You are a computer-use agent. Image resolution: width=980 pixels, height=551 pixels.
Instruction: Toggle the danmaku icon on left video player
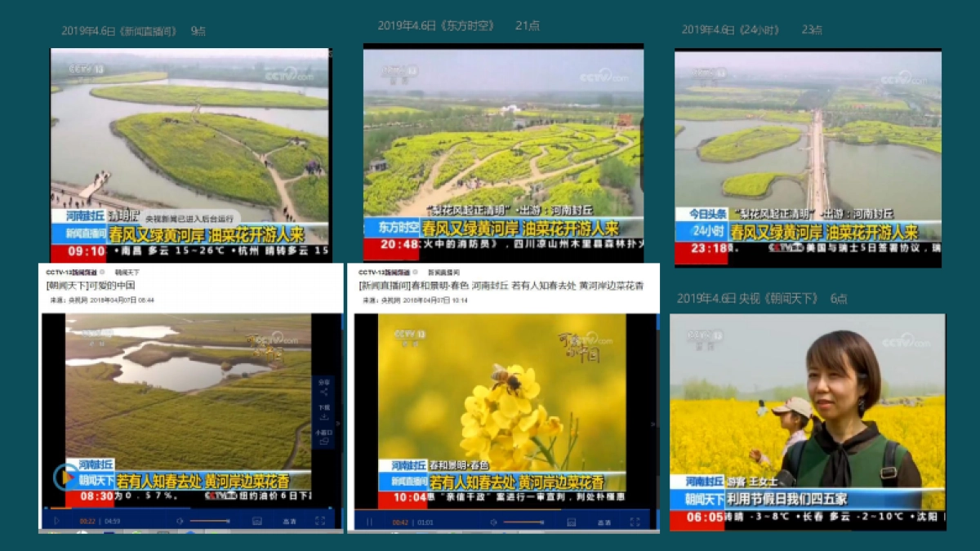click(256, 521)
